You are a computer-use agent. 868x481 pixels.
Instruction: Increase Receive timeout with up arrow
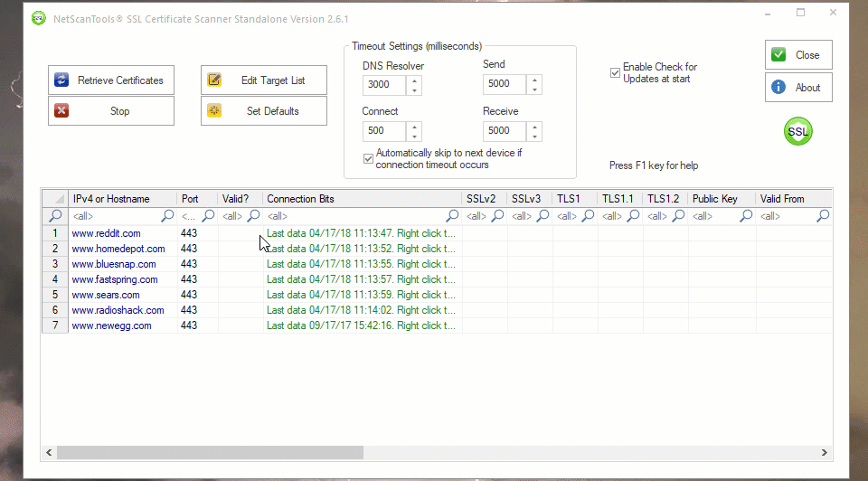pyautogui.click(x=534, y=127)
